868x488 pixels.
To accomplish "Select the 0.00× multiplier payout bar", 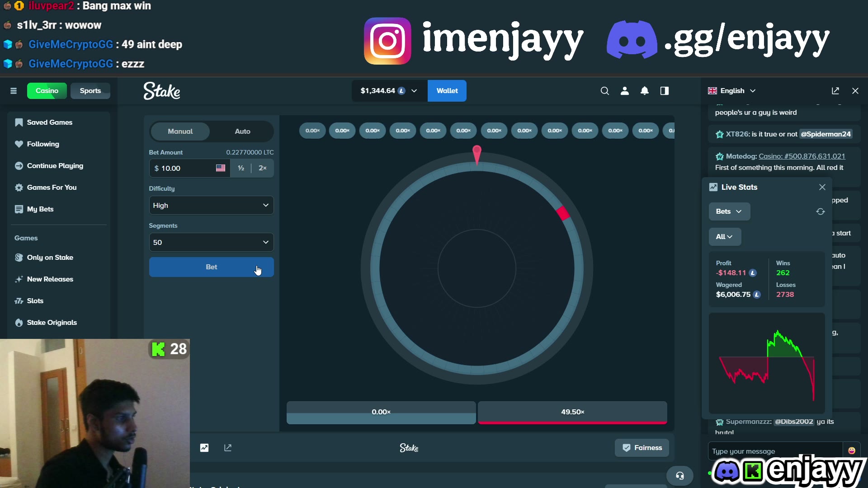I will (381, 412).
